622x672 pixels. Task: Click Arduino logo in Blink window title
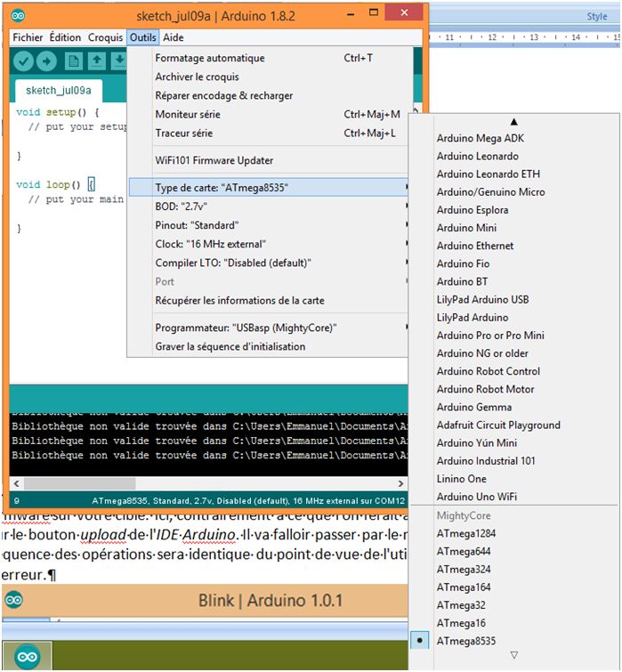point(13,600)
